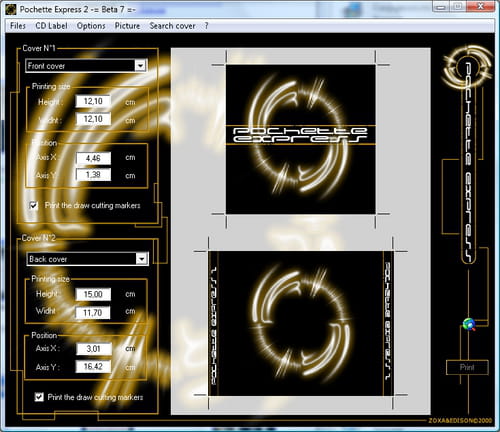Image resolution: width=500 pixels, height=432 pixels.
Task: Click the Cover N°1 Axis Y field 1,38
Action: pos(93,174)
